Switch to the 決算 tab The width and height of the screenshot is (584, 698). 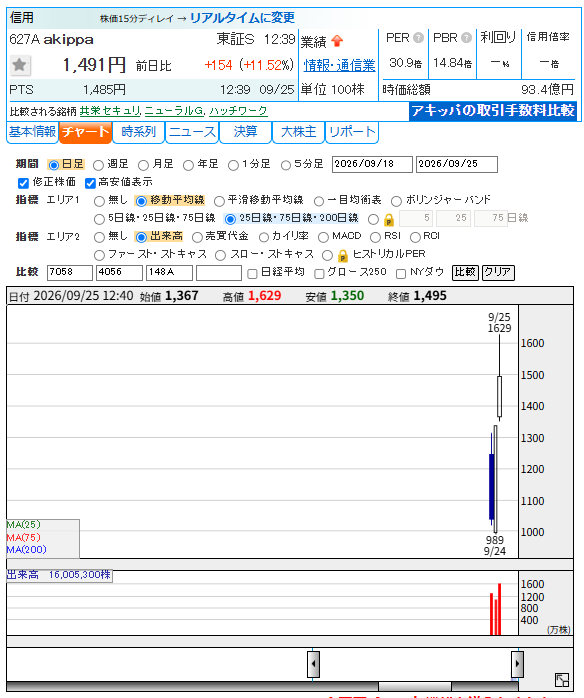pyautogui.click(x=245, y=132)
